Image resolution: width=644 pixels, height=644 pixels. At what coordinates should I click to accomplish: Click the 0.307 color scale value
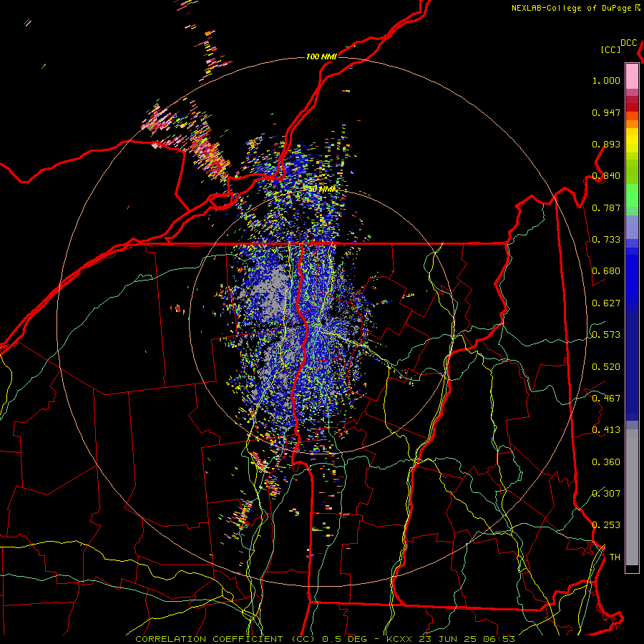point(606,494)
